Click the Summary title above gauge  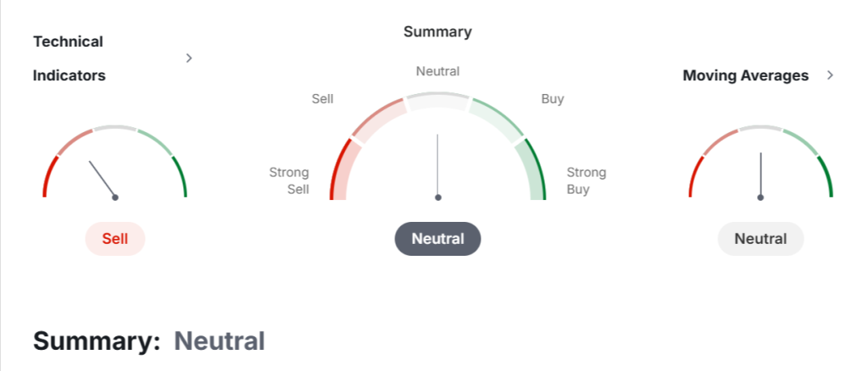pyautogui.click(x=438, y=31)
